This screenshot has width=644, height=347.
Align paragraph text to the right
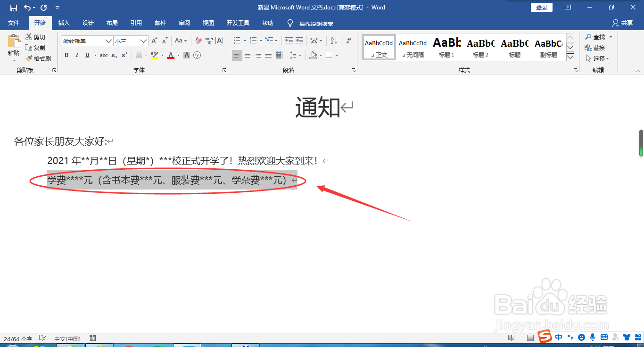click(258, 55)
